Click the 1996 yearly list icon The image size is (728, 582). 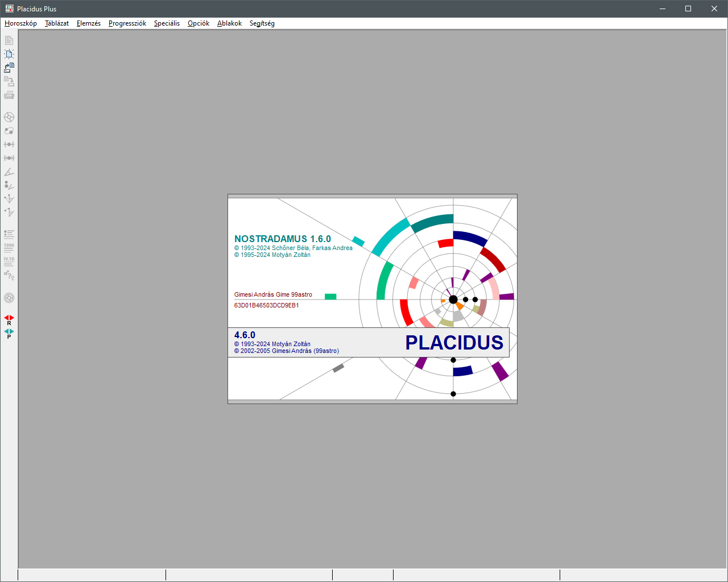coord(9,248)
